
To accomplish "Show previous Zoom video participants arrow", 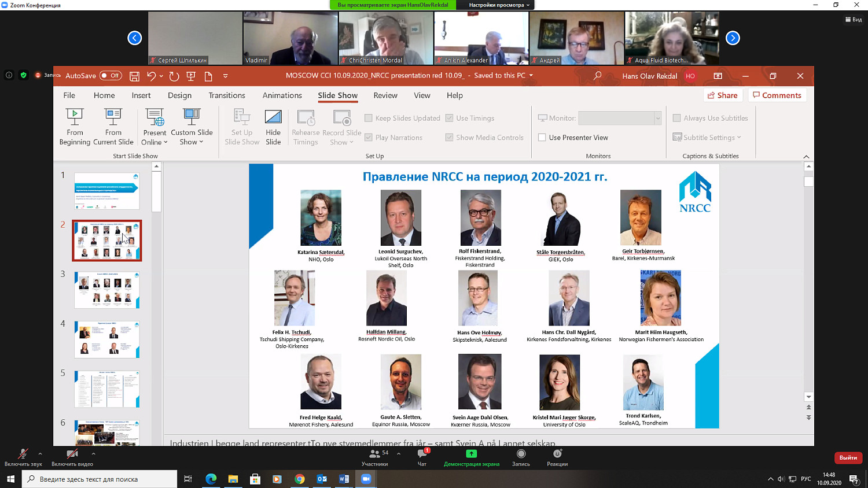I will click(x=135, y=38).
